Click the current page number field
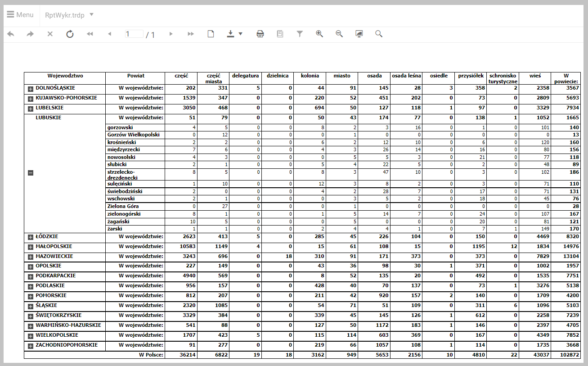 134,34
